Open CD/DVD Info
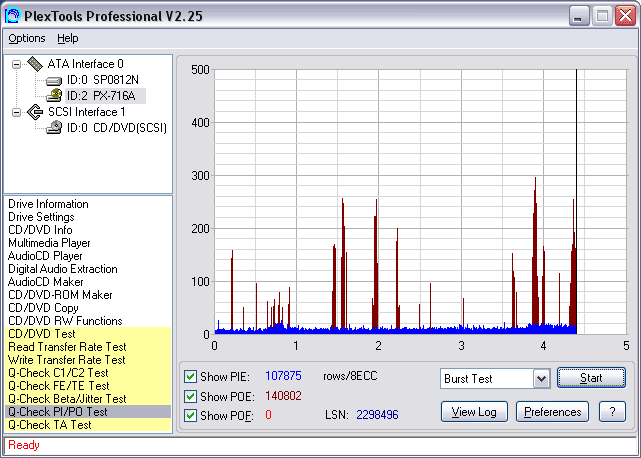The width and height of the screenshot is (641, 458). pos(40,230)
